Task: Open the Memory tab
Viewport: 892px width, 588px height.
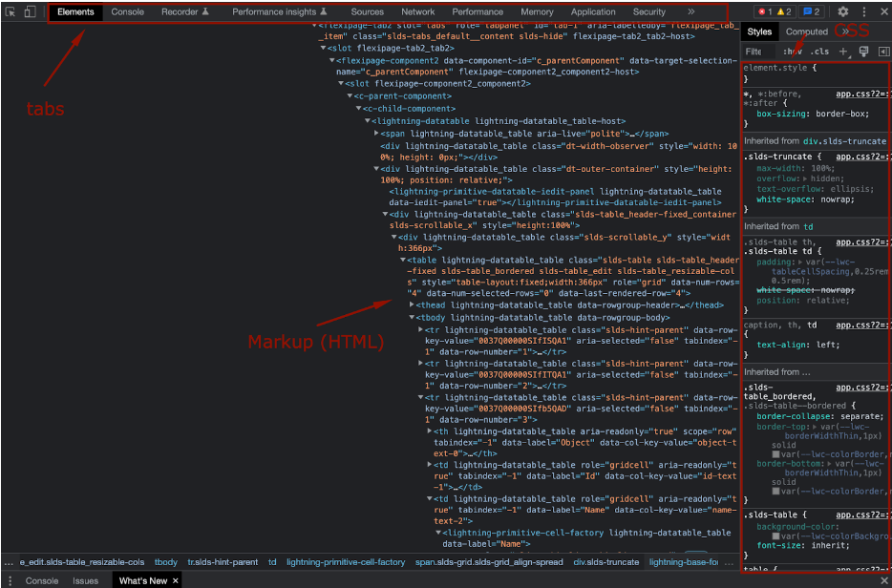Action: tap(537, 12)
